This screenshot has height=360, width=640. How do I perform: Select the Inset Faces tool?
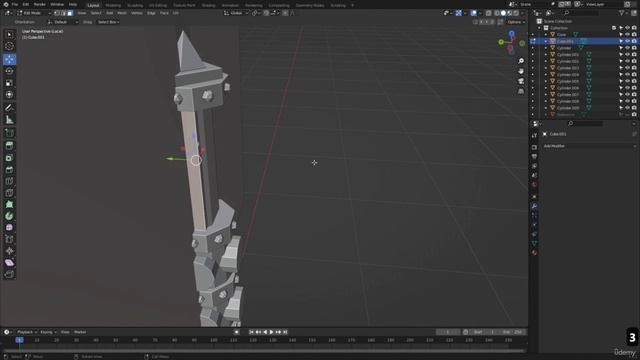click(9, 158)
